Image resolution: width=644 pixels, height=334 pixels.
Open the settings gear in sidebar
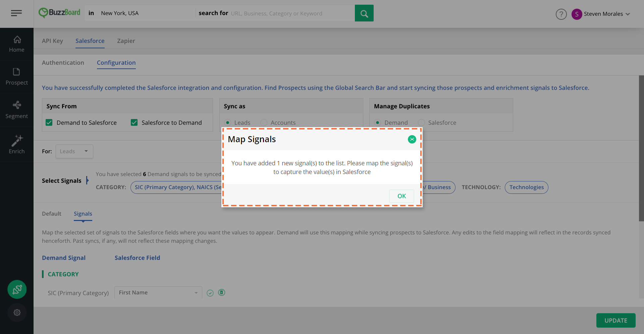point(17,313)
